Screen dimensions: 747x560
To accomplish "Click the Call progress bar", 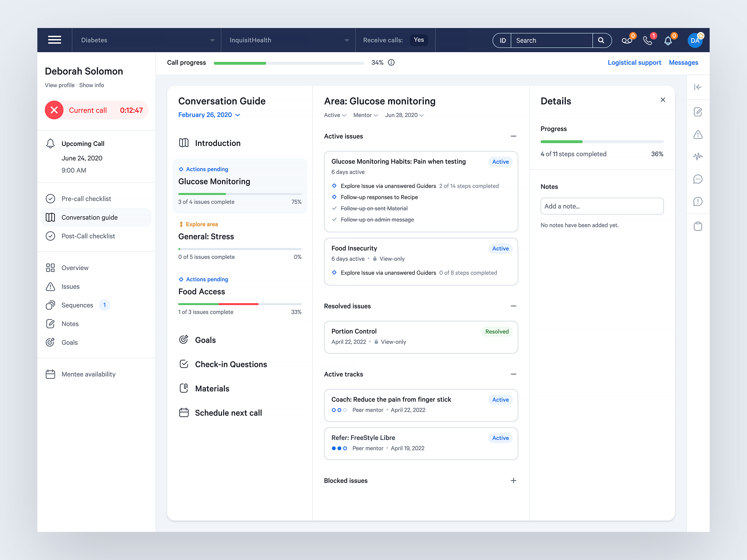I will (289, 63).
